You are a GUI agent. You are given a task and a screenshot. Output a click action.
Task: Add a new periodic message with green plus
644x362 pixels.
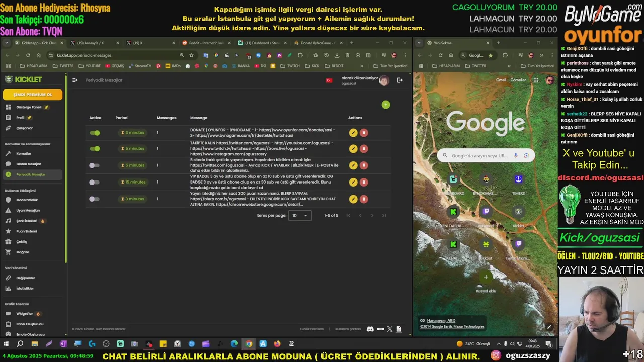(x=386, y=105)
